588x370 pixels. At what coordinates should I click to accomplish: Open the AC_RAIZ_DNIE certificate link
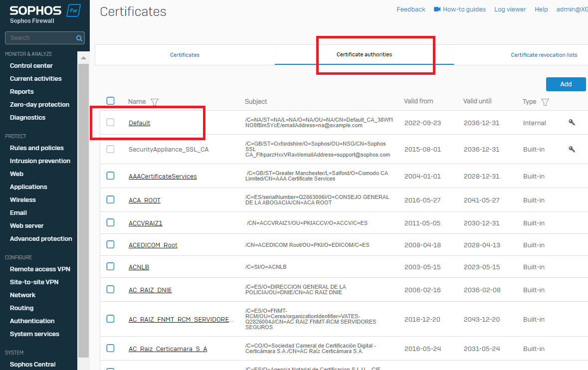[x=150, y=290]
